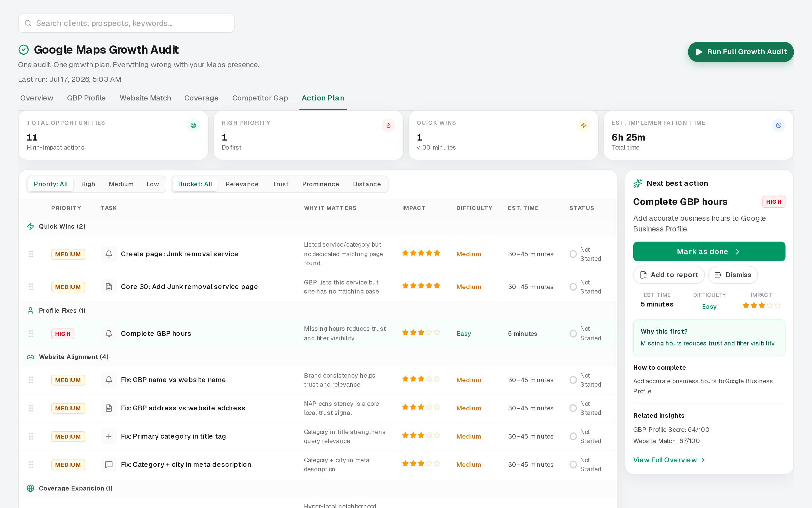The height and width of the screenshot is (508, 812).
Task: Click the bell icon for Fix: GBP name vs website name
Action: 109,380
